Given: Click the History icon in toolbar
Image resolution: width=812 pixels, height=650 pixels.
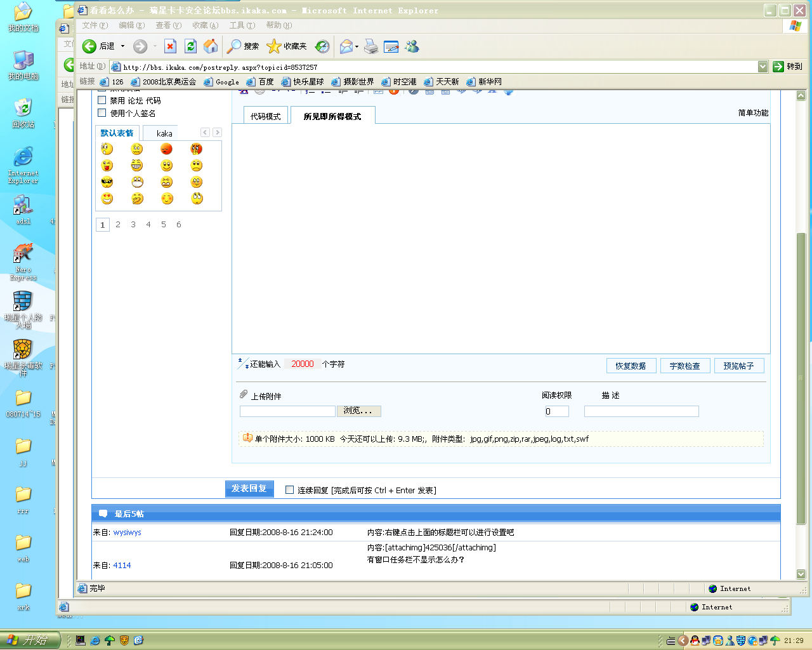Looking at the screenshot, I should [322, 46].
